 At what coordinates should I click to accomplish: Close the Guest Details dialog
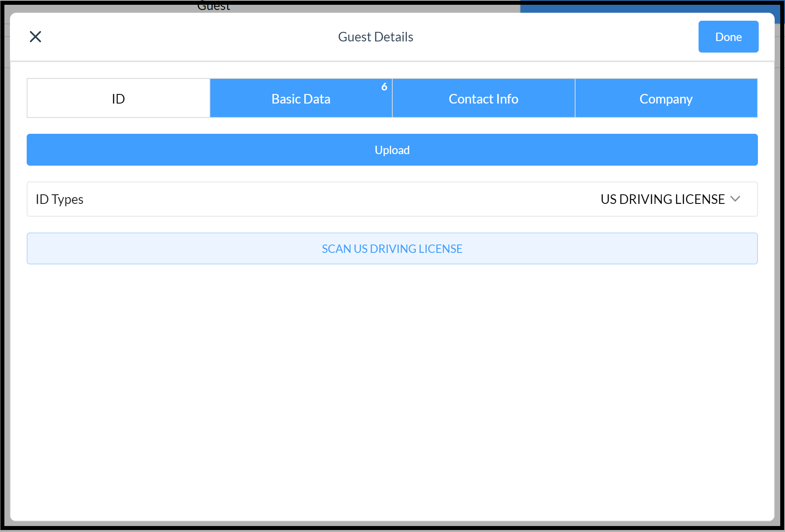[35, 37]
